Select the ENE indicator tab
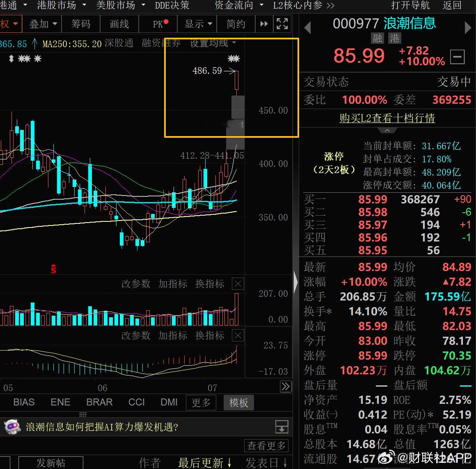Viewport: 476px width, 469px height. coord(60,402)
